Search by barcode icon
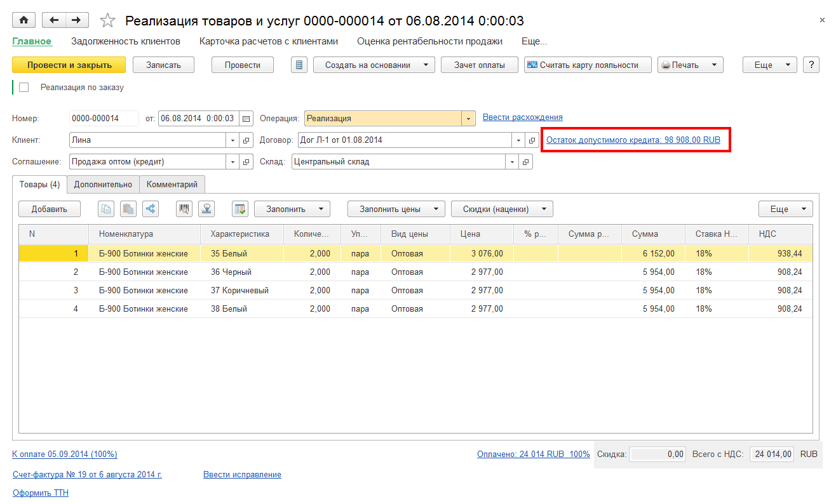The width and height of the screenshot is (836, 504). (x=185, y=209)
